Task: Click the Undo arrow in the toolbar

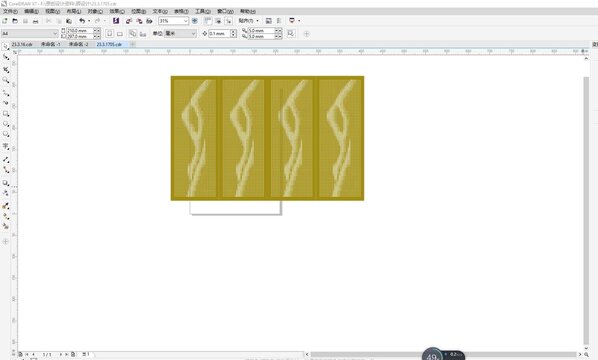Action: pos(82,21)
